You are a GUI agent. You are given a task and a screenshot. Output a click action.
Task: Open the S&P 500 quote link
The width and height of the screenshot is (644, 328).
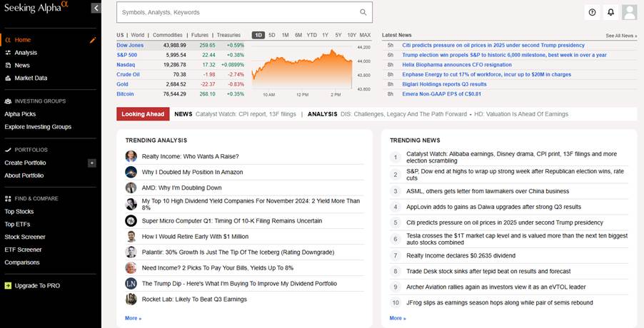127,55
